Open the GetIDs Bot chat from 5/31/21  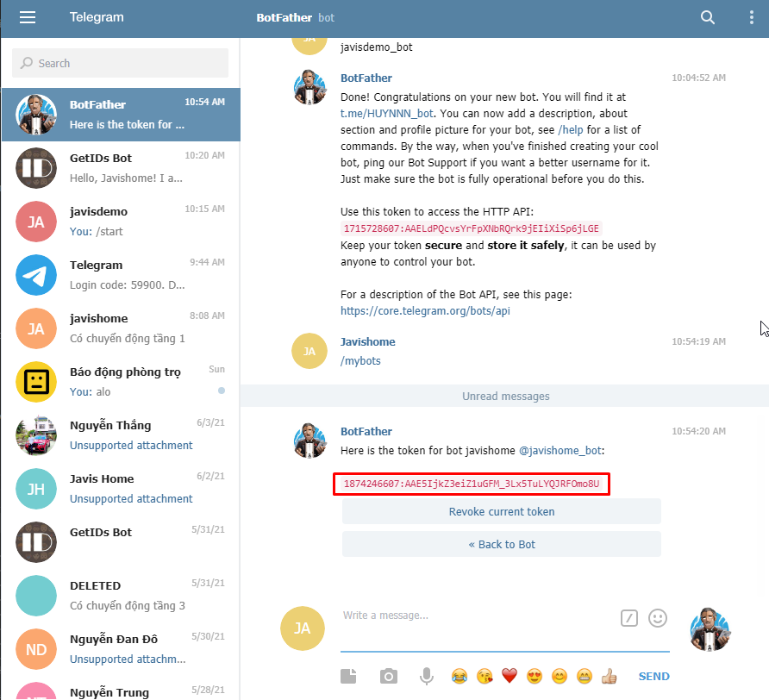click(x=121, y=542)
